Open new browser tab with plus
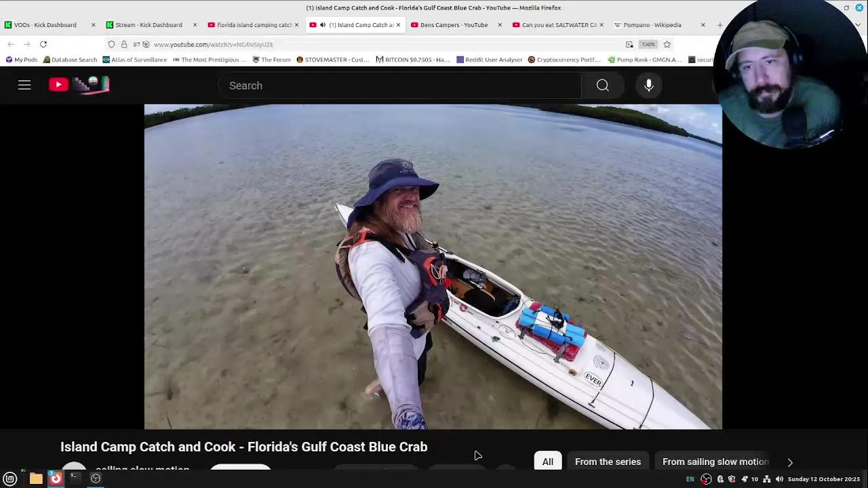Screen dimensions: 868x488 pos(720,25)
